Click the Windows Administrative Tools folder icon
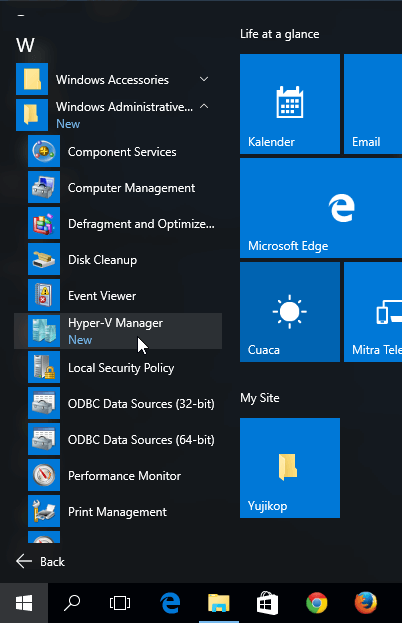This screenshot has width=402, height=623. (x=32, y=115)
